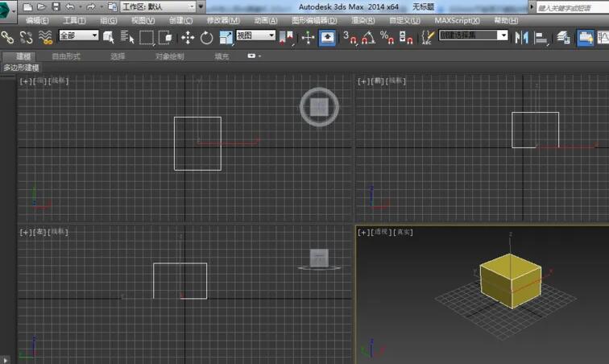Click the [+] label in the perspective viewport
The image size is (609, 364).
(363, 232)
